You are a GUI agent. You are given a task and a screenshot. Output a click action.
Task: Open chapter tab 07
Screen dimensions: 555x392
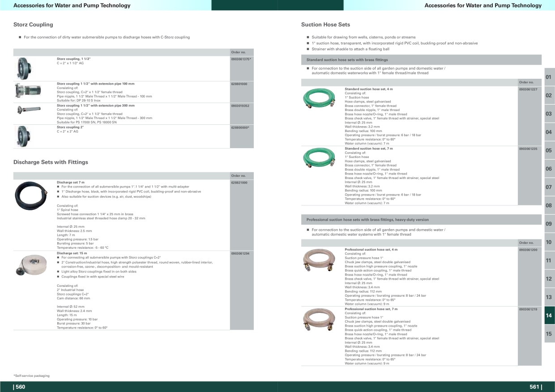tap(549, 187)
